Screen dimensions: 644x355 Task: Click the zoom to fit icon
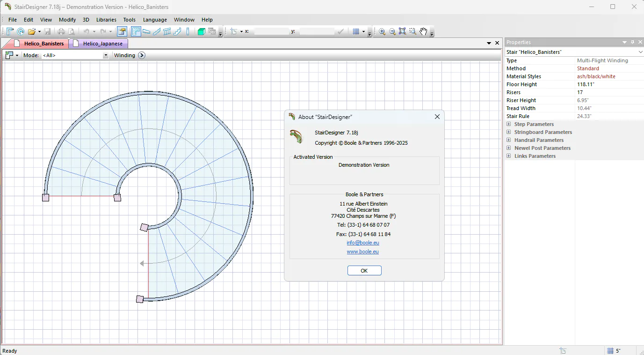point(402,31)
